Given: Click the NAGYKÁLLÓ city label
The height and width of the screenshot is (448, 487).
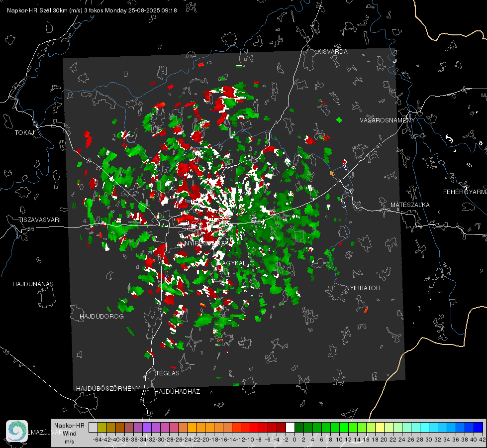Looking at the screenshot, I should [235, 263].
